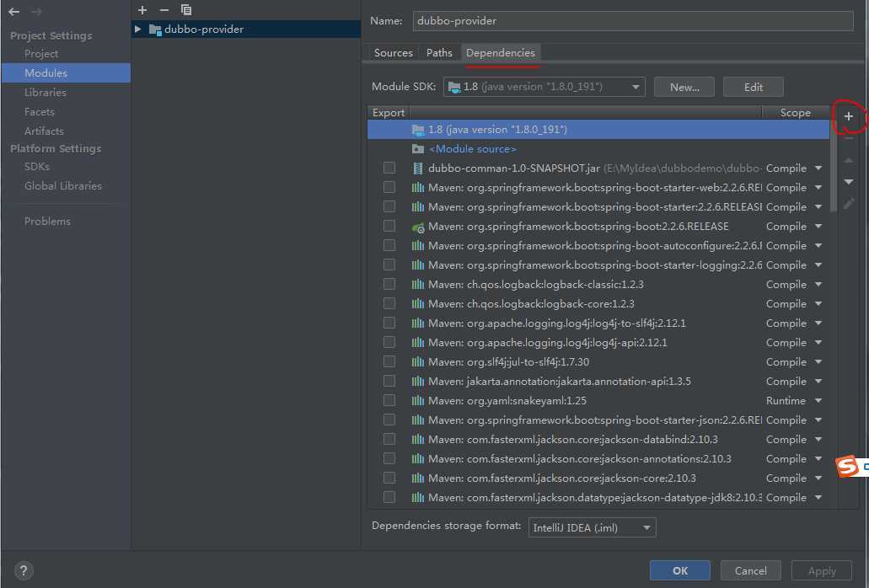The image size is (869, 588).
Task: Click the snakeyaml library icon
Action: click(x=418, y=401)
